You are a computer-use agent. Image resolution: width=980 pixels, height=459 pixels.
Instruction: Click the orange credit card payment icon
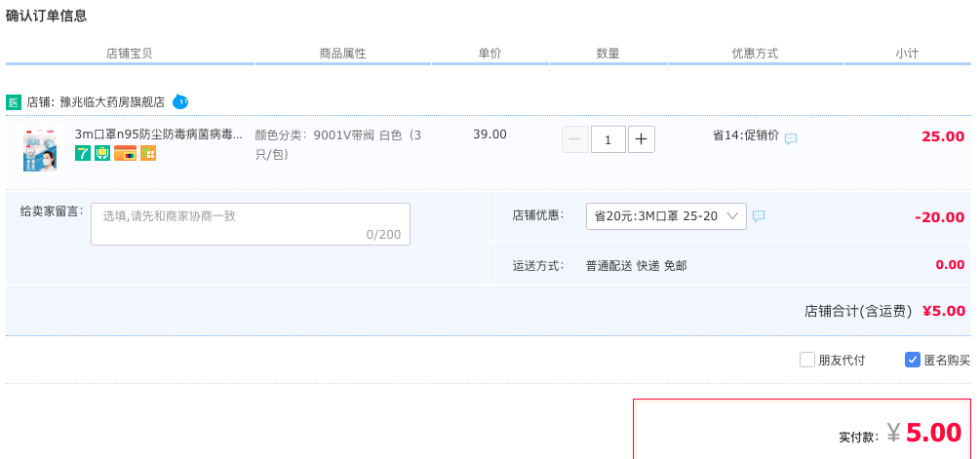tap(125, 153)
